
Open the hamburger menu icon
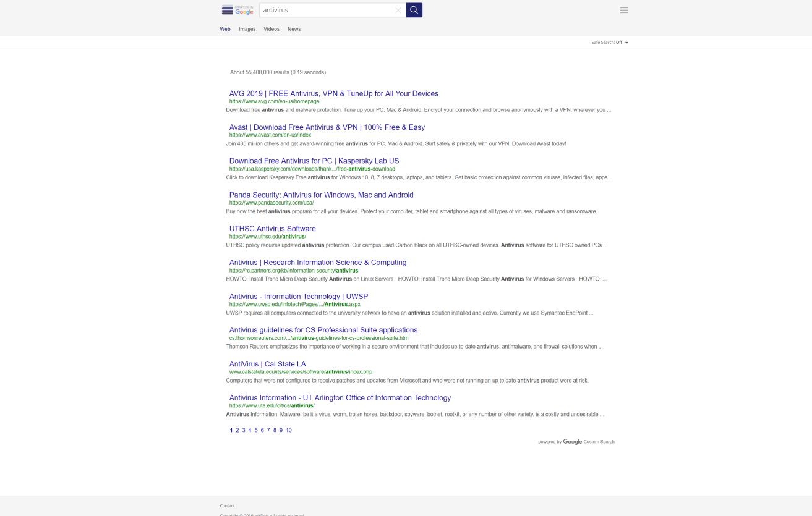(x=624, y=10)
